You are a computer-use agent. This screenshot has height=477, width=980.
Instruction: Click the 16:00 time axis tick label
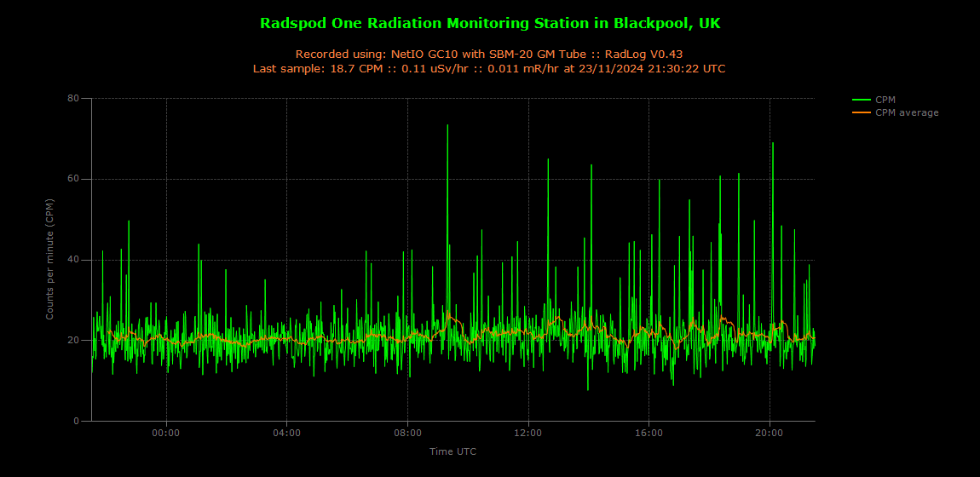click(x=649, y=432)
